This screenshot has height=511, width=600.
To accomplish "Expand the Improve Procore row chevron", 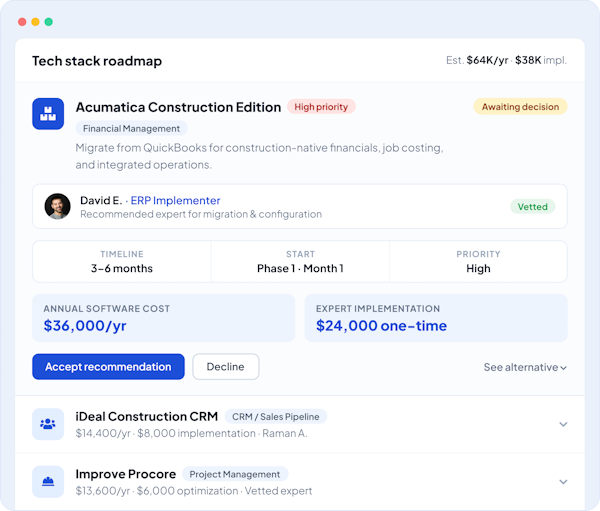I will 563,482.
